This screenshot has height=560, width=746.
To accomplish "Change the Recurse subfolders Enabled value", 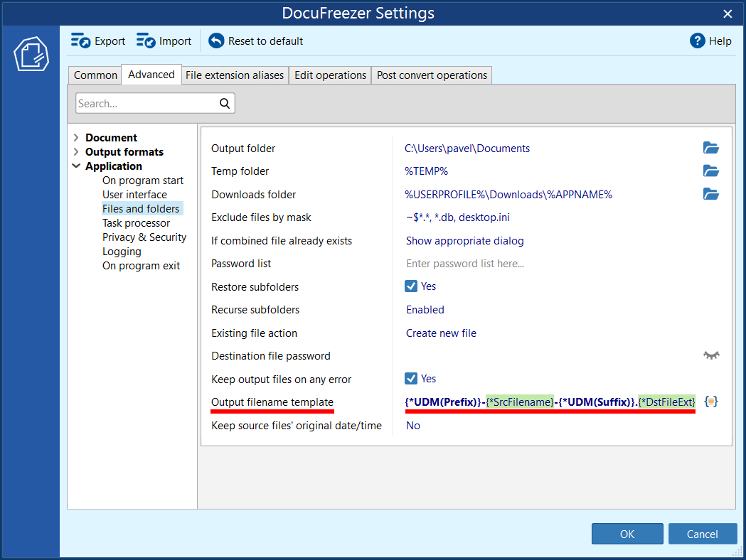I will pyautogui.click(x=425, y=309).
